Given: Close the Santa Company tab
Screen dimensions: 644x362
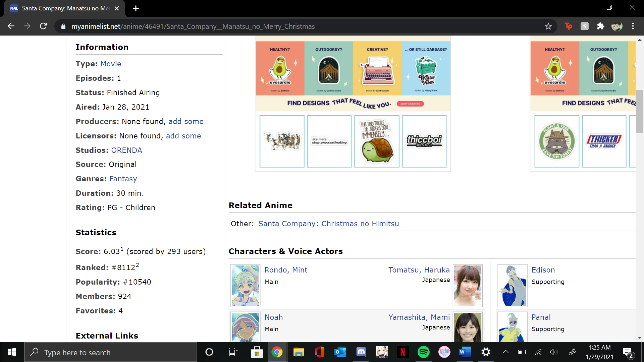Looking at the screenshot, I should click(117, 8).
